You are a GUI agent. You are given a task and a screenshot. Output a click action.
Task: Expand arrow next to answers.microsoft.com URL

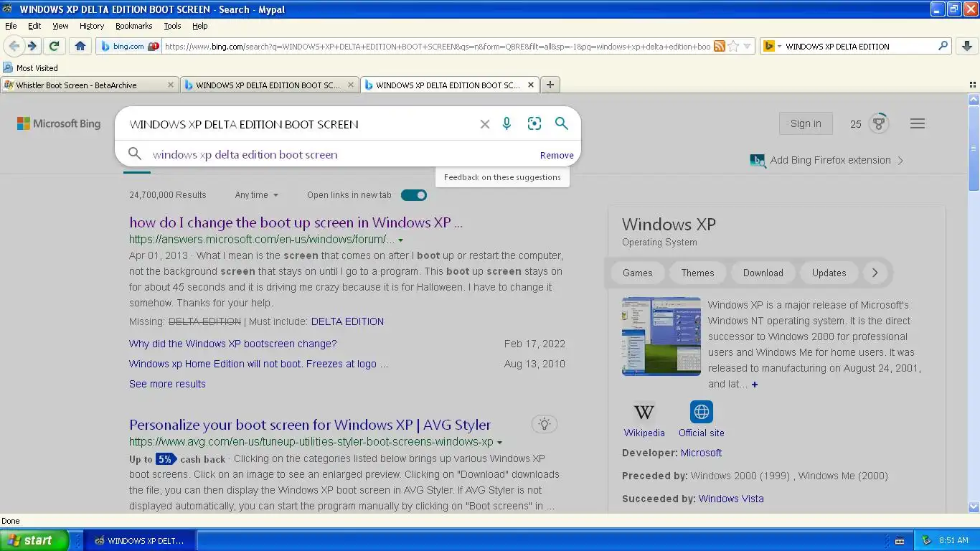(x=400, y=240)
